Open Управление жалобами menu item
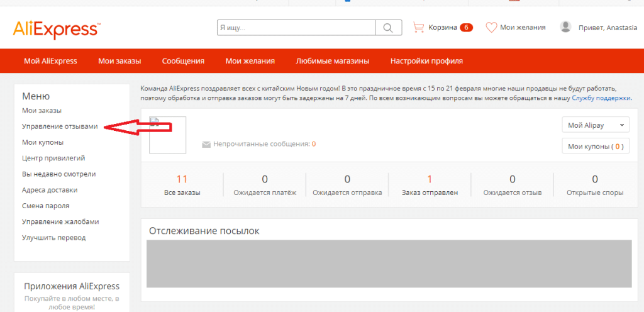Image resolution: width=644 pixels, height=312 pixels. [x=60, y=221]
